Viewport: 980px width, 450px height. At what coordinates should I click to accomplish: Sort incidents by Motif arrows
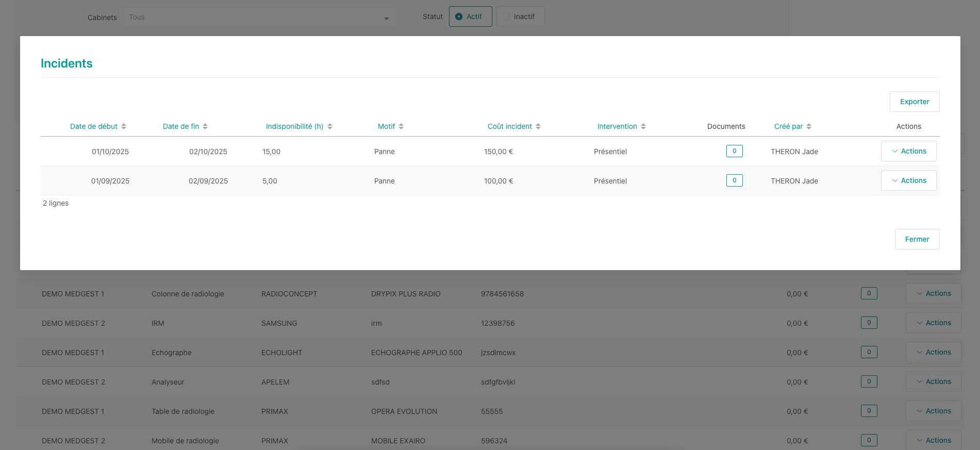pyautogui.click(x=401, y=126)
